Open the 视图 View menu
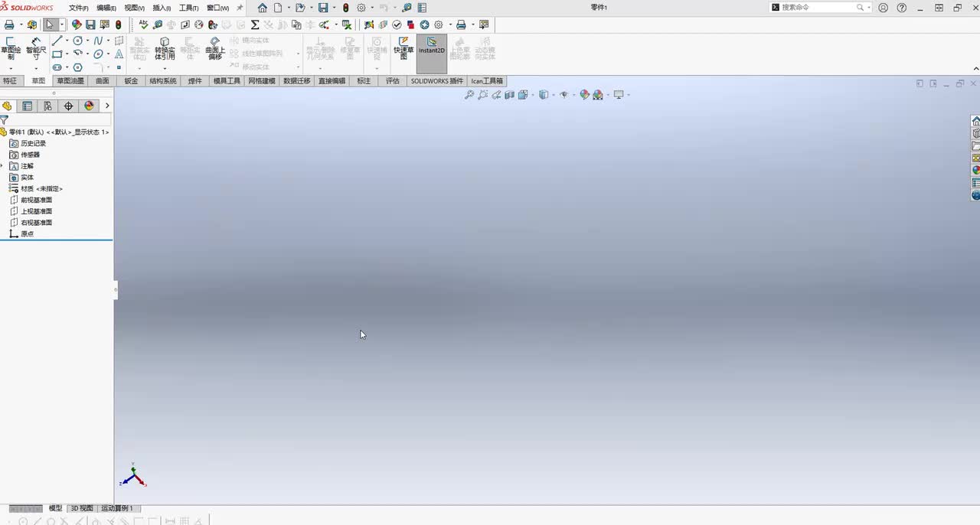The width and height of the screenshot is (980, 525). tap(134, 8)
